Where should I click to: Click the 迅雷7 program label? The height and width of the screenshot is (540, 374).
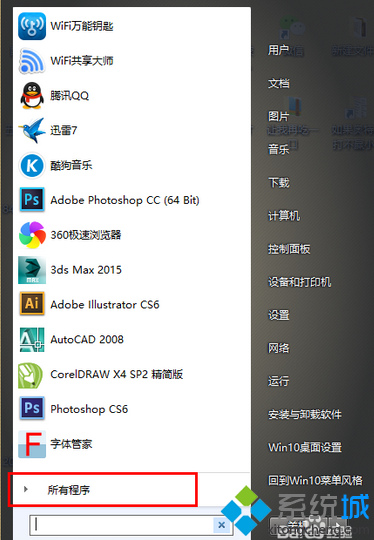(64, 131)
